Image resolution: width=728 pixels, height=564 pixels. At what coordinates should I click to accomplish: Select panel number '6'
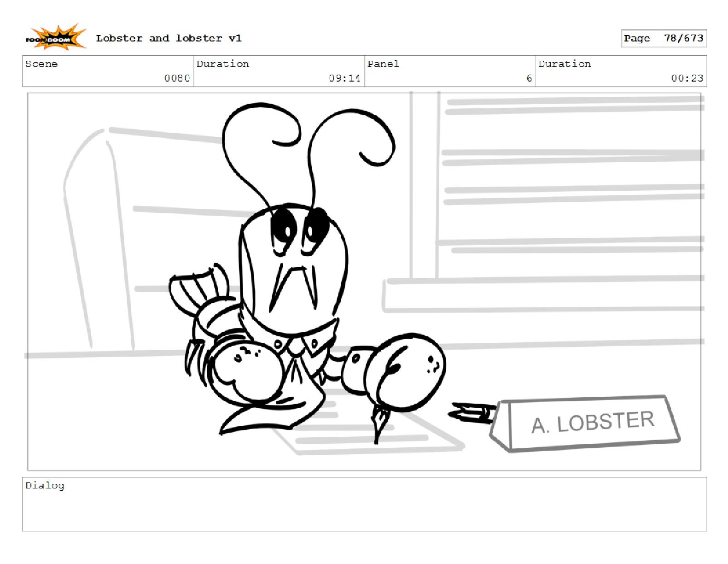(x=529, y=78)
